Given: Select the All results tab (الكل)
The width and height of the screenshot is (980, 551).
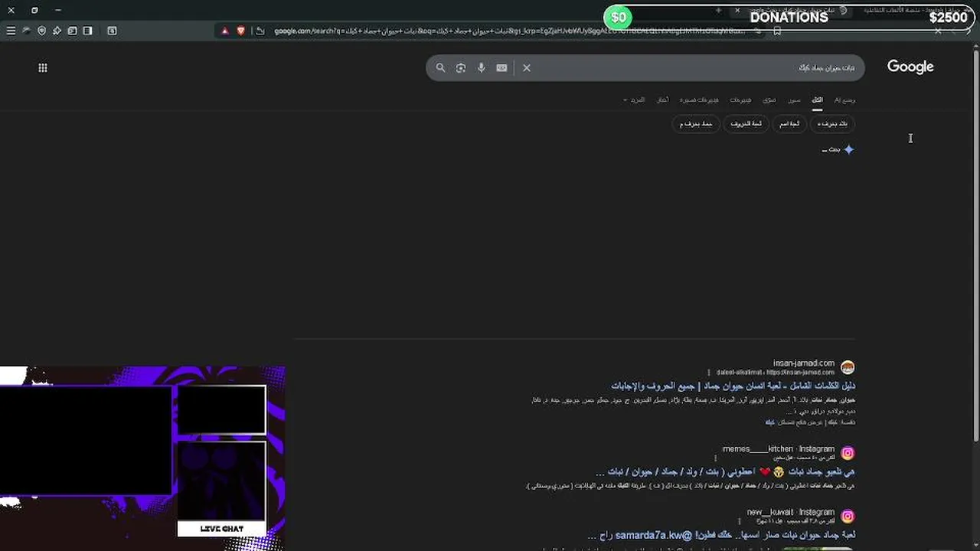Looking at the screenshot, I should 817,99.
